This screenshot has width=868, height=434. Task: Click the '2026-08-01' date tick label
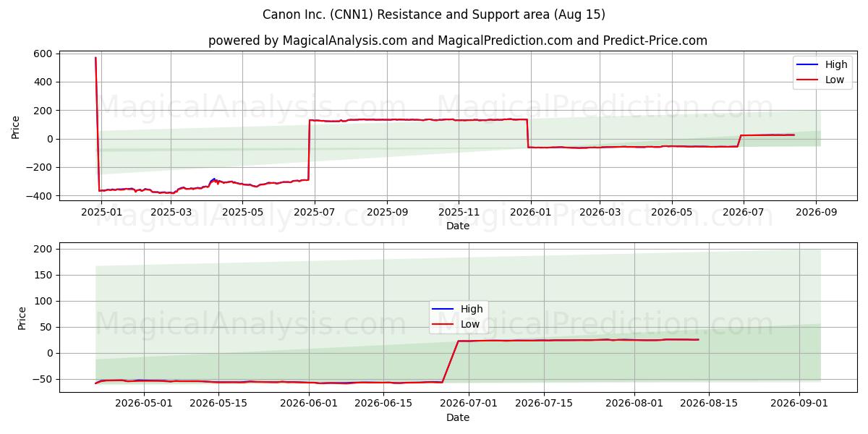point(634,404)
